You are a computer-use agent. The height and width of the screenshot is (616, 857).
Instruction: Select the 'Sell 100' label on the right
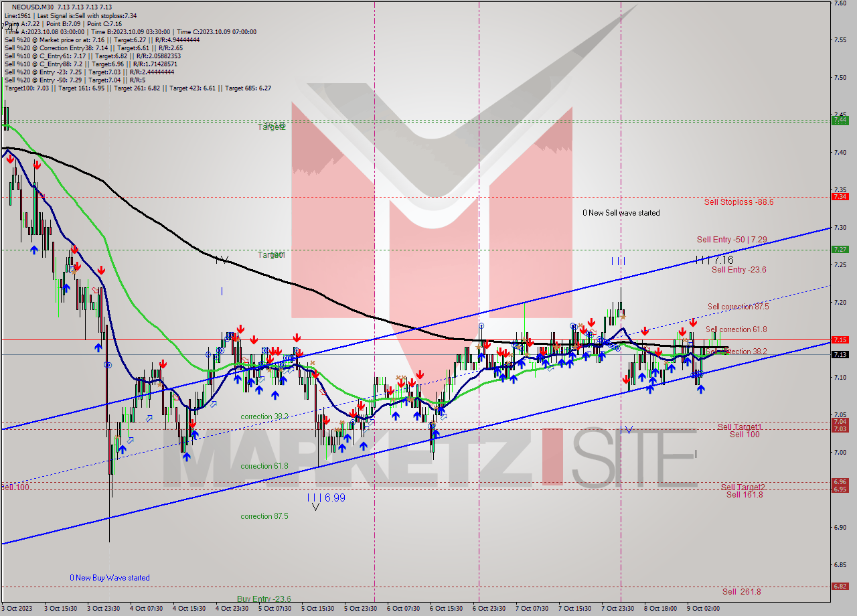[745, 435]
